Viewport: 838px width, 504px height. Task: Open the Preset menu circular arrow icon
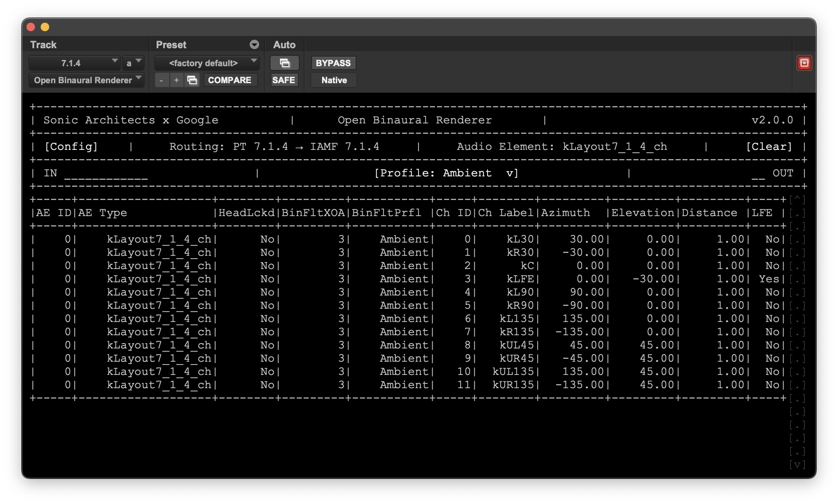[254, 44]
